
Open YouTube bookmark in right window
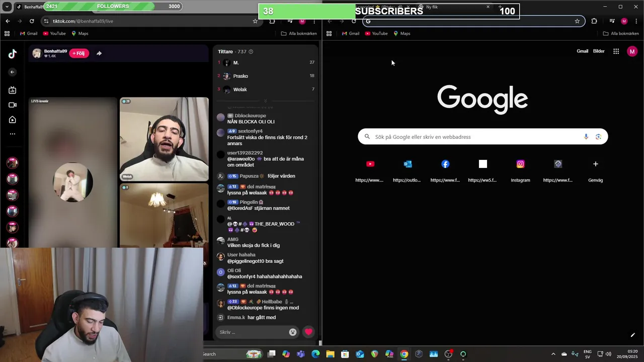click(x=376, y=34)
